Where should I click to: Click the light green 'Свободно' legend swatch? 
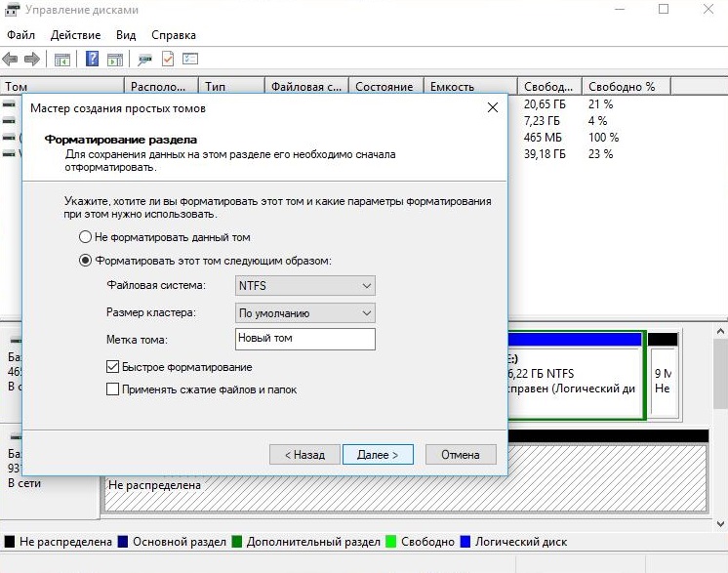[x=391, y=542]
